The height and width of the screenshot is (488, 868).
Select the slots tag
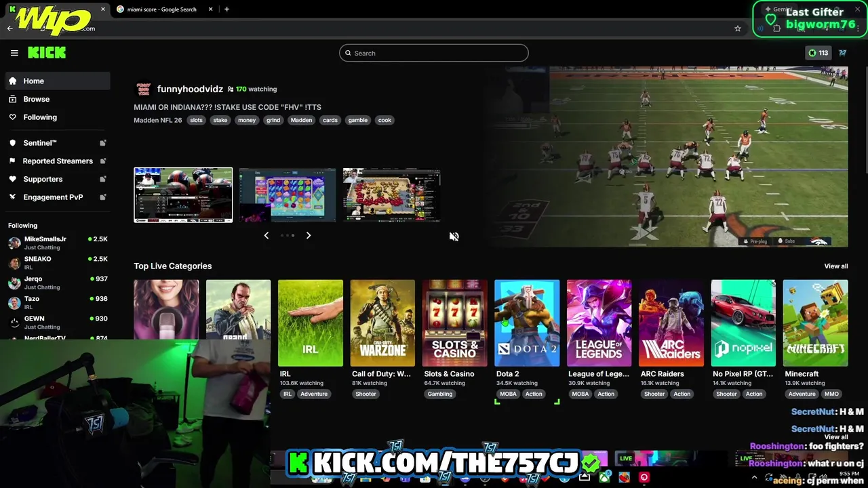click(x=196, y=120)
